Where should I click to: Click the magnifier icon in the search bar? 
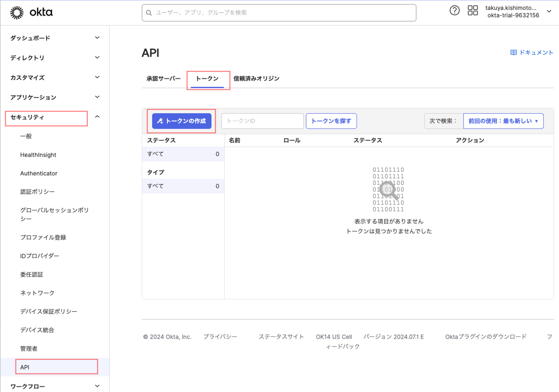click(x=148, y=13)
